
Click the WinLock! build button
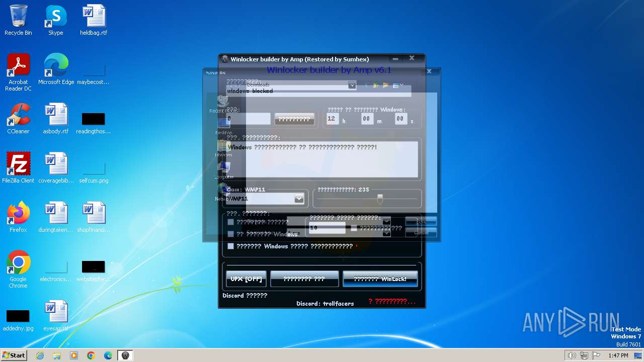point(380,279)
